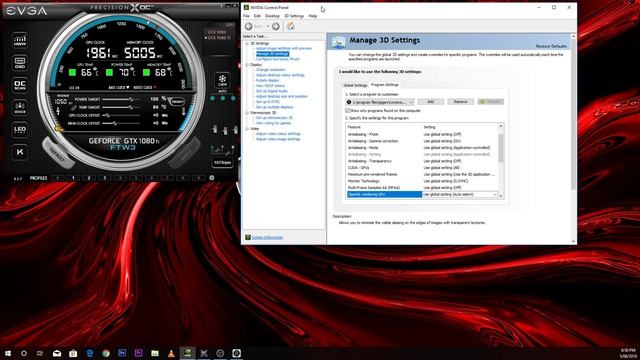The image size is (640, 360).
Task: Open the OpenGL rendering GPU setting dropdown
Action: coord(460,194)
